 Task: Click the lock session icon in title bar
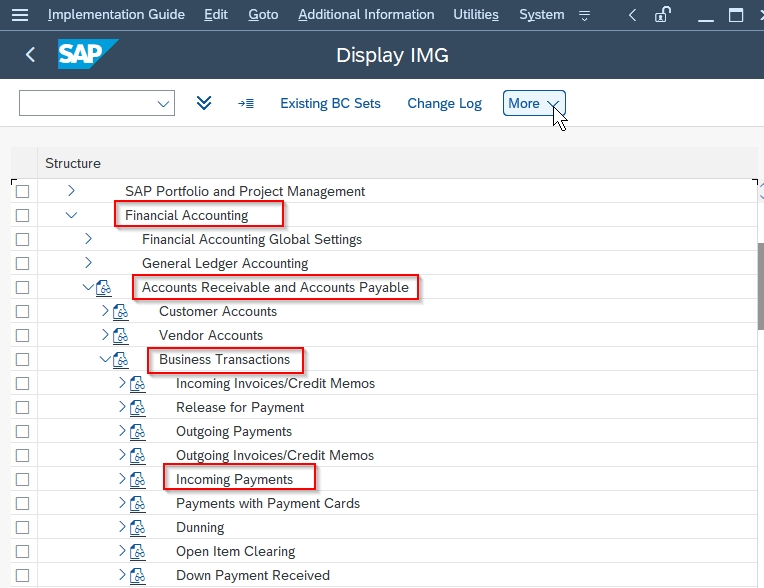tap(662, 15)
